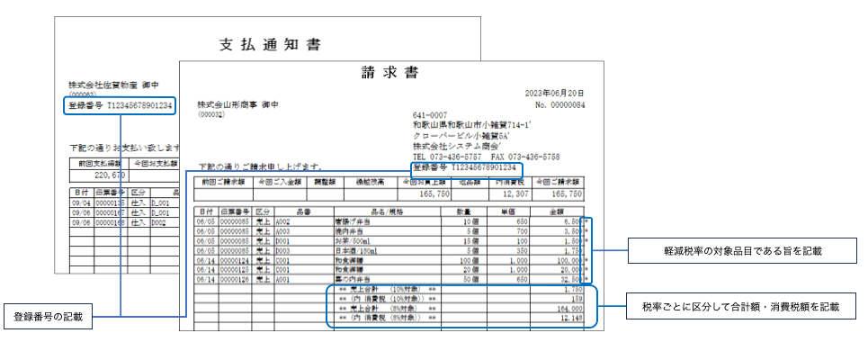This screenshot has height=342, width=868.
Task: Click the 内消費税 amount 12,307
Action: (x=508, y=194)
